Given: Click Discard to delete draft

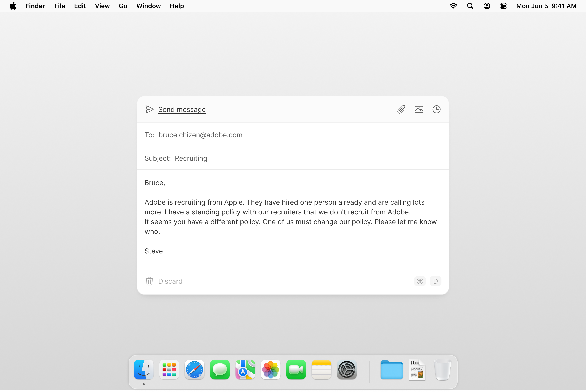Looking at the screenshot, I should click(164, 281).
